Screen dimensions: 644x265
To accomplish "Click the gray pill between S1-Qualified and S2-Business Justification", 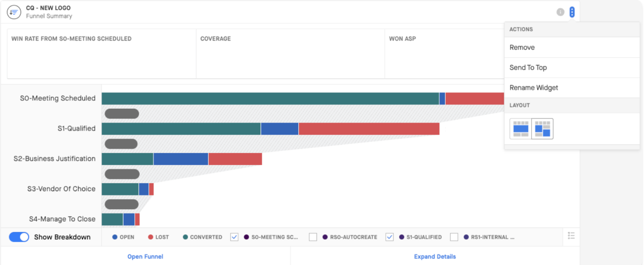I will pos(122,144).
